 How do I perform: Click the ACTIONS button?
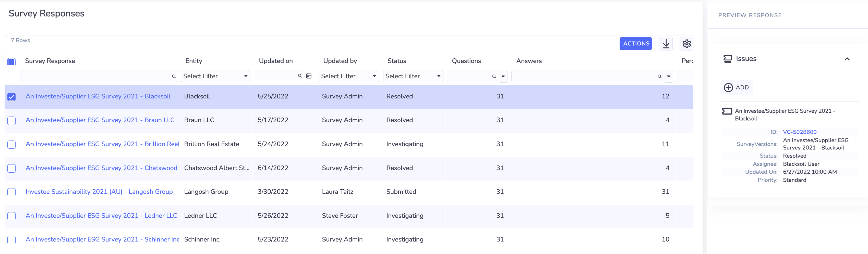coord(636,44)
